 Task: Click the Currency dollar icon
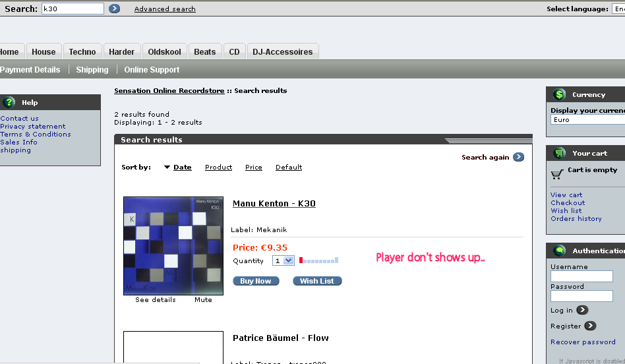tap(560, 94)
